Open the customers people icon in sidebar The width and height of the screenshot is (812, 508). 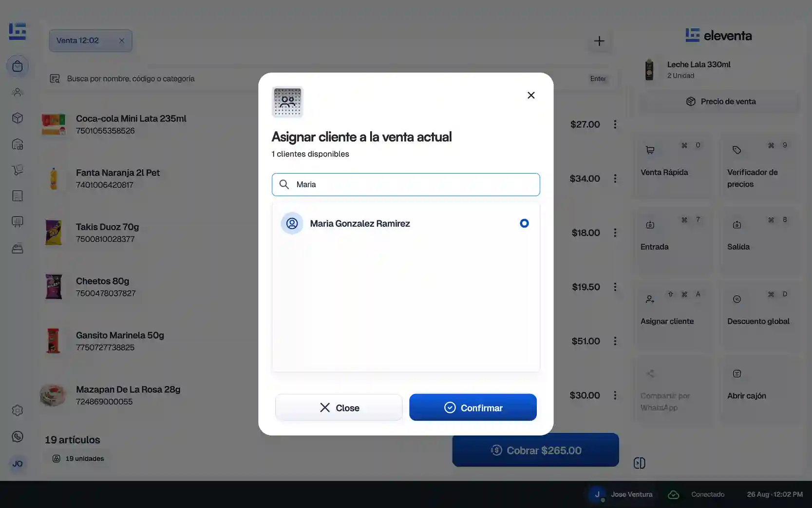pos(18,92)
